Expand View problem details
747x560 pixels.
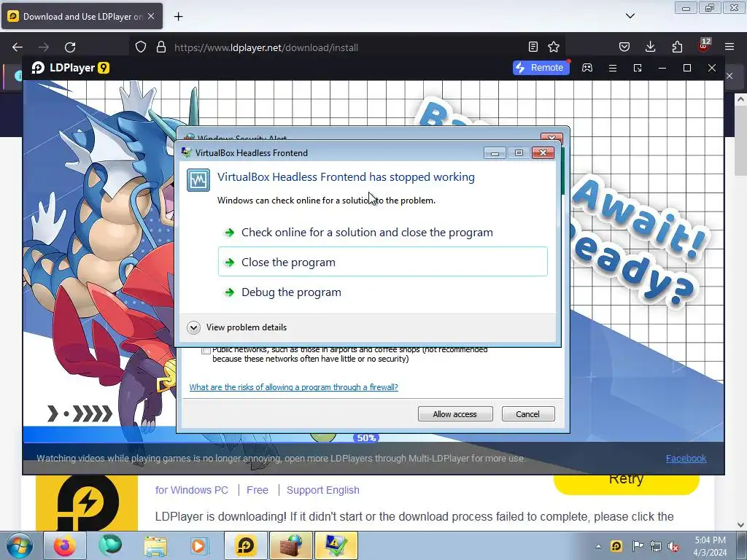(x=237, y=327)
